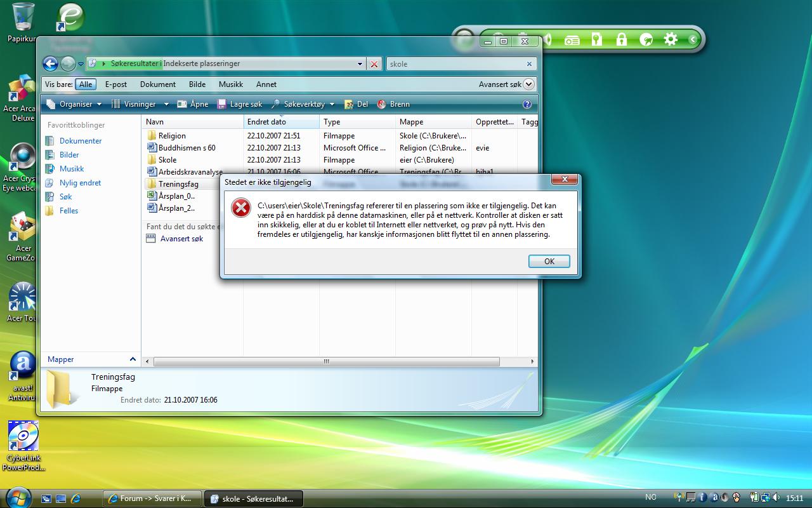The height and width of the screenshot is (508, 812).
Task: Click Åpne in the toolbar
Action: [x=192, y=104]
